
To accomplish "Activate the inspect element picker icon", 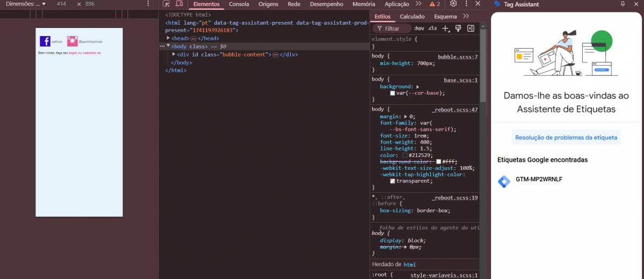I will point(166,4).
